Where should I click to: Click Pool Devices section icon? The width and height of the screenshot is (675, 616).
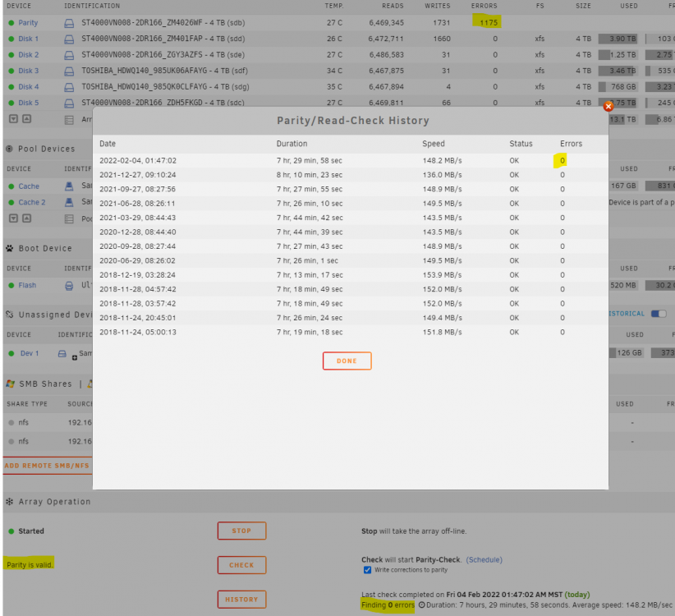coord(9,149)
